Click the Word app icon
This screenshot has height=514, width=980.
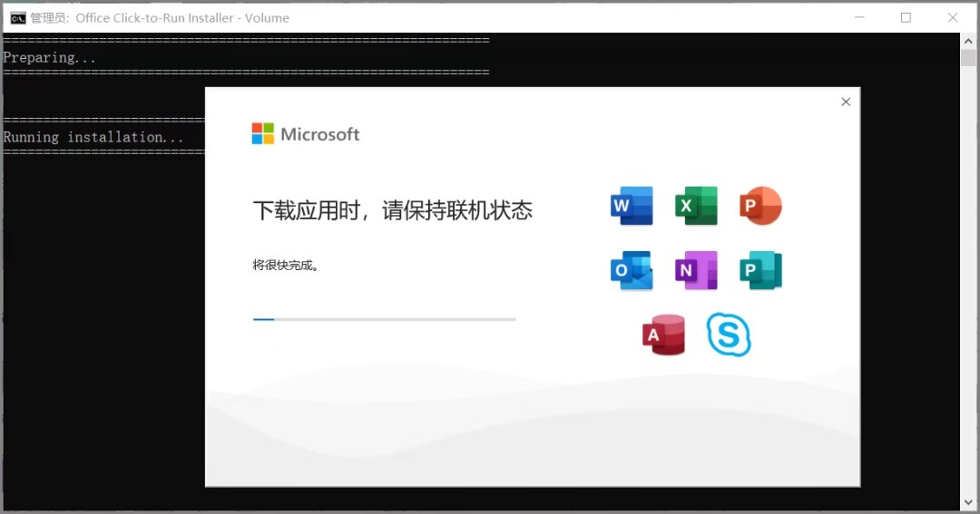pyautogui.click(x=632, y=206)
